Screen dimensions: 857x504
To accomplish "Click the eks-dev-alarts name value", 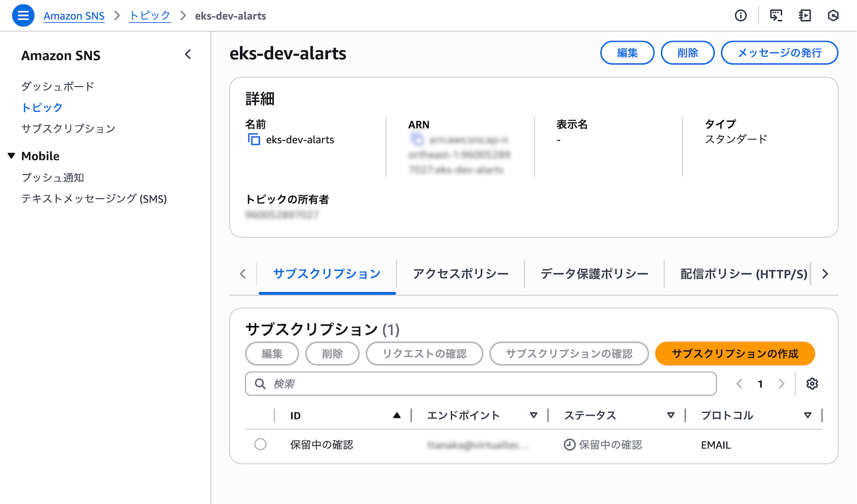I will [x=300, y=139].
